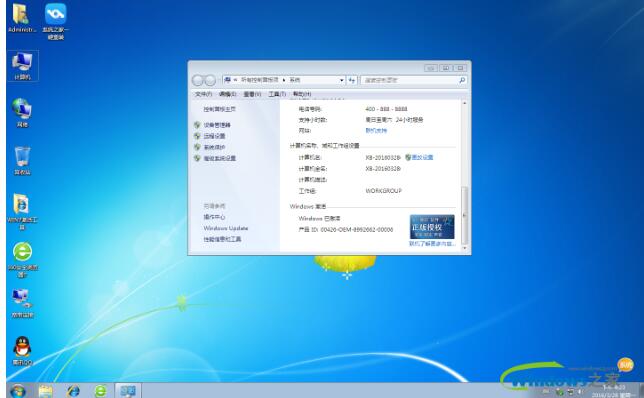Open the Edit (编辑) menu
This screenshot has width=644, height=398.
click(228, 94)
